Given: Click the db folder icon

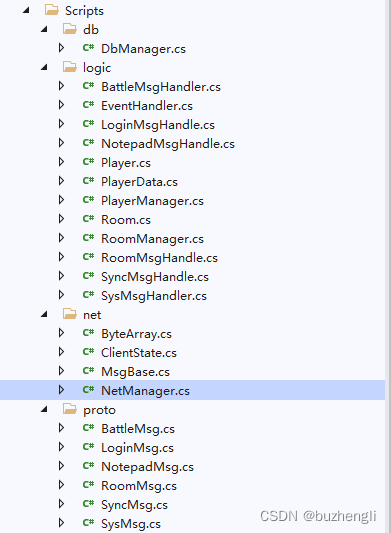Looking at the screenshot, I should [x=70, y=29].
